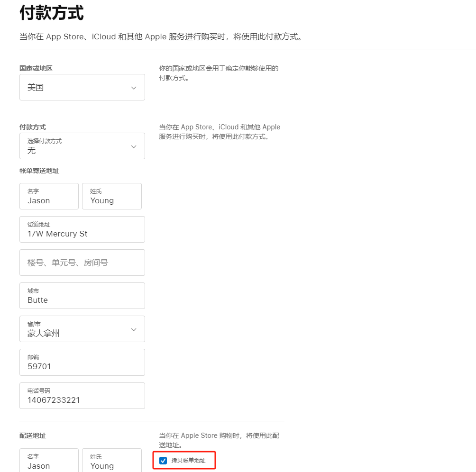Expand the 省/市 dropdown showing 蒙大拿州

click(82, 329)
